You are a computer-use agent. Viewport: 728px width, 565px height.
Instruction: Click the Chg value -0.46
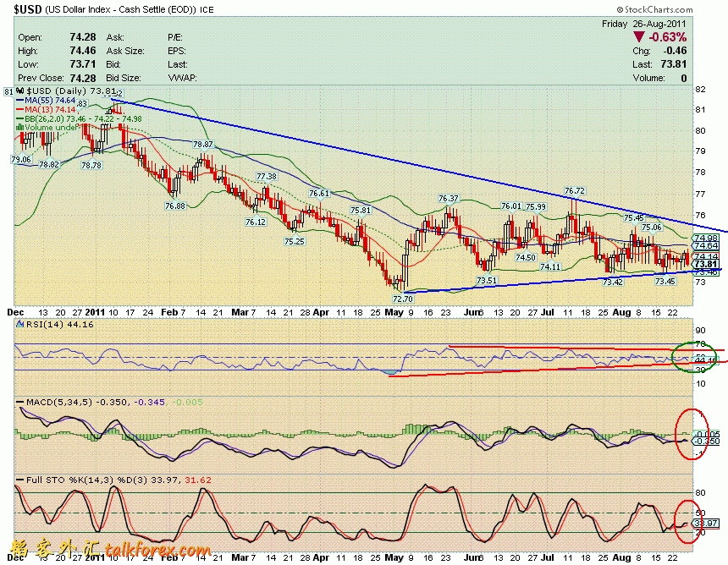pyautogui.click(x=675, y=51)
